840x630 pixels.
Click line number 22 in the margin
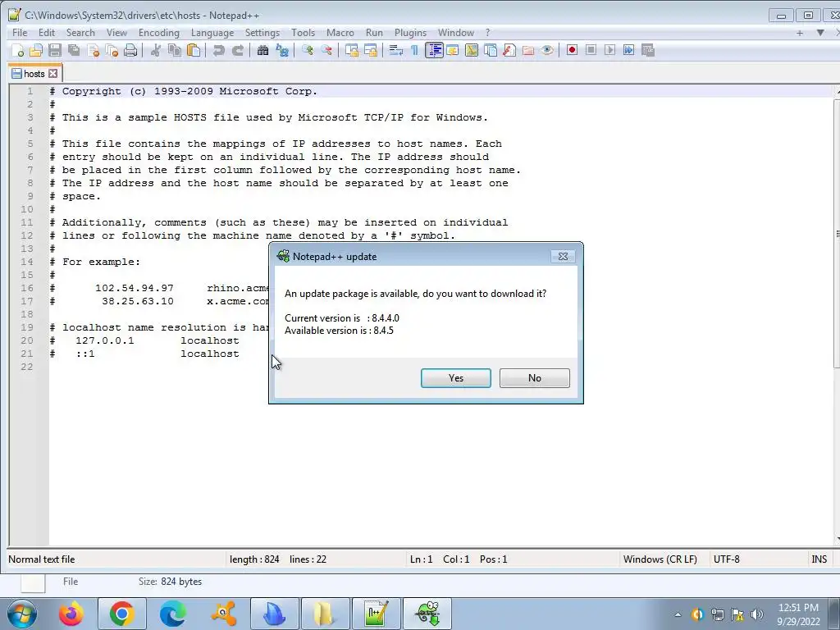[x=27, y=367]
